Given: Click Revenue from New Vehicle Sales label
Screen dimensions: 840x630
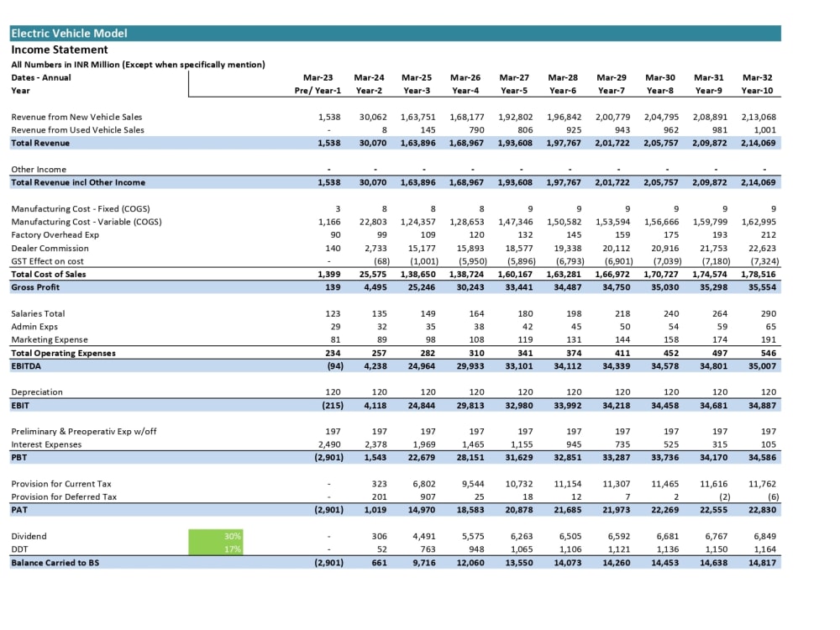Looking at the screenshot, I should click(x=76, y=117).
